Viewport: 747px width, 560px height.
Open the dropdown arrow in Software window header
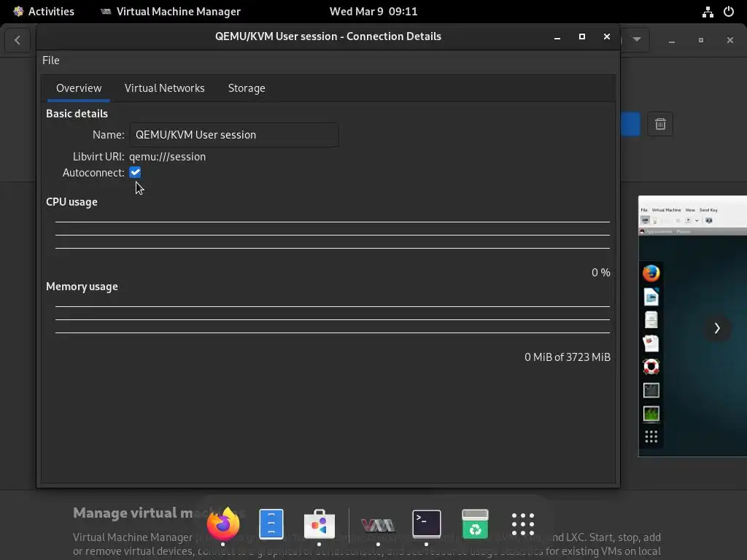[636, 39]
